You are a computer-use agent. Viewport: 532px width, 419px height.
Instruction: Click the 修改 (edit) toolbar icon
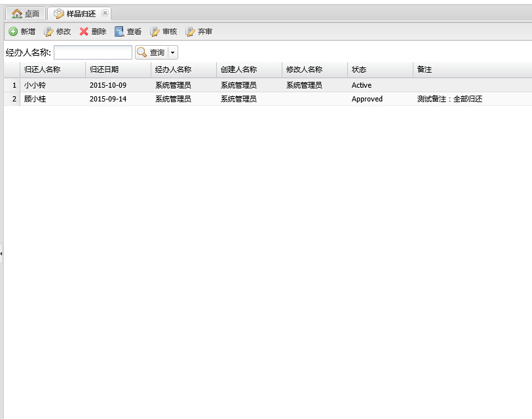click(48, 31)
